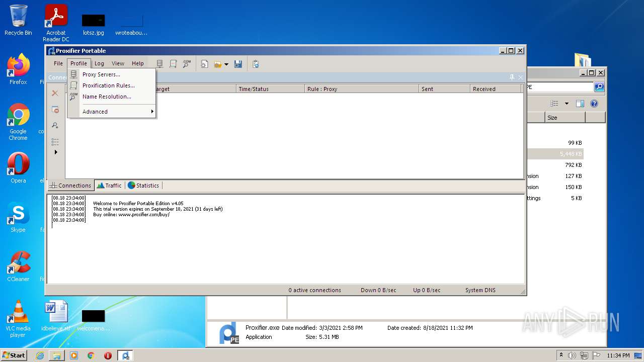644x362 pixels.
Task: Click the list view sidebar icon
Action: coord(55,141)
